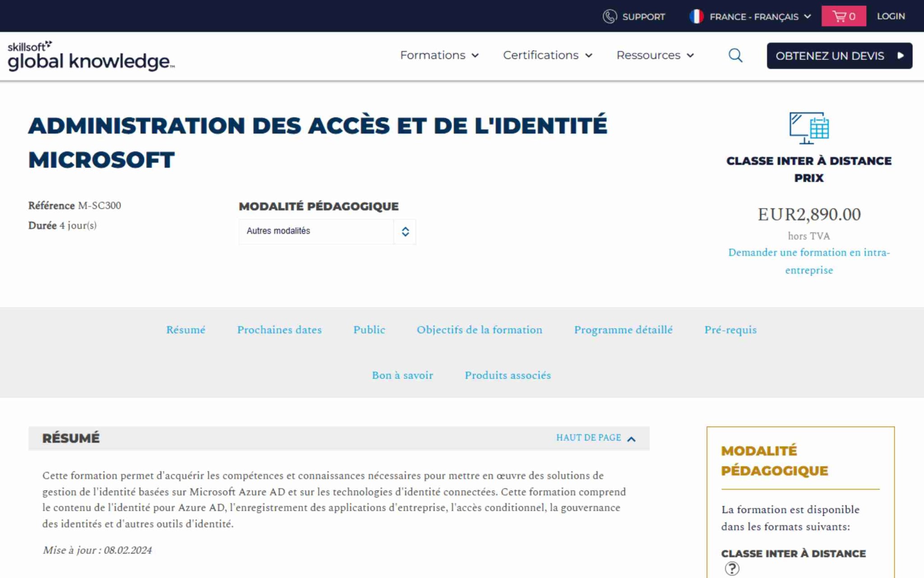Image resolution: width=924 pixels, height=578 pixels.
Task: Open Objectifs de la formation tab
Action: [480, 330]
